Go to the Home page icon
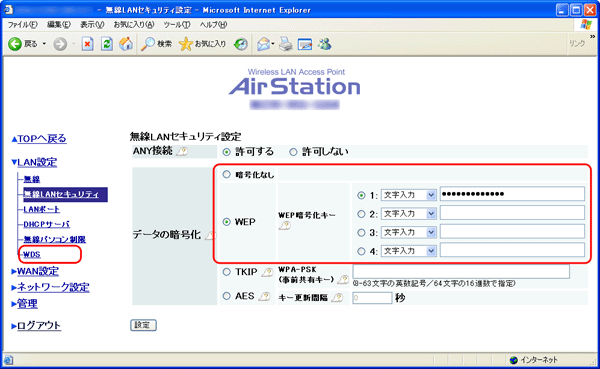Screen dimensions: 600x369 126,44
